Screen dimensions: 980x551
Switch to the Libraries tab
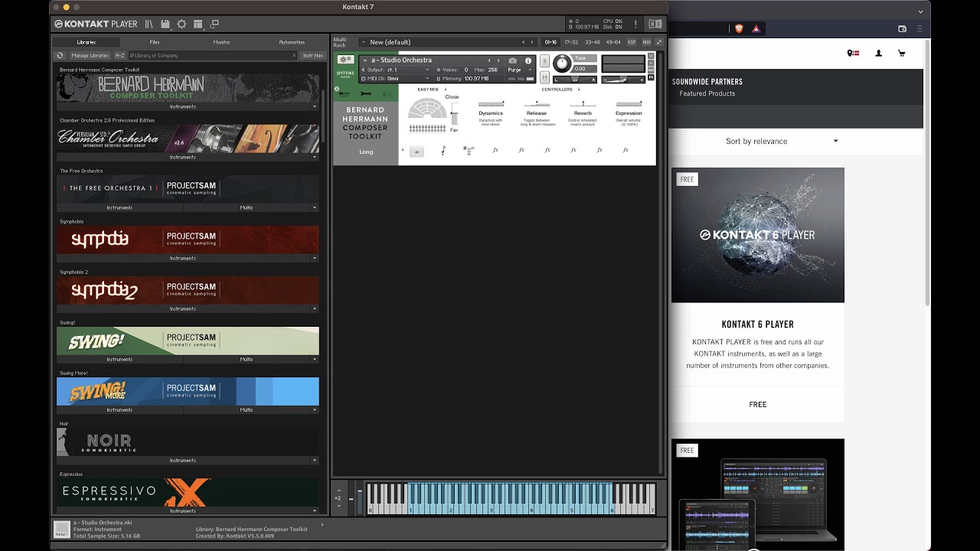point(86,42)
